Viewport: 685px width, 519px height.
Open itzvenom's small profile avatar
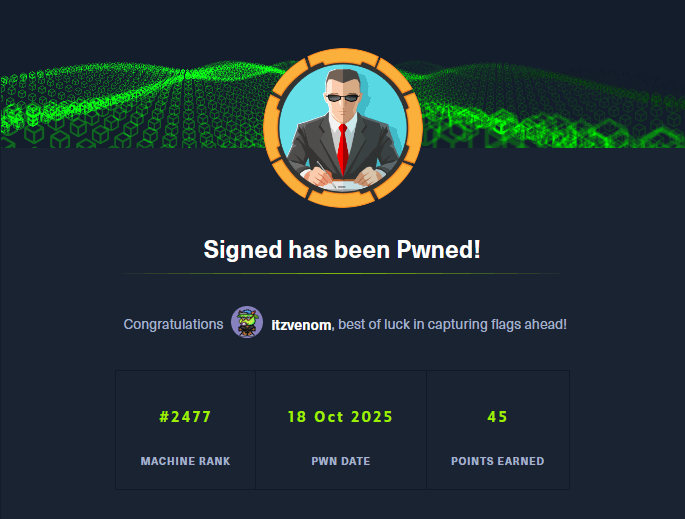(247, 322)
